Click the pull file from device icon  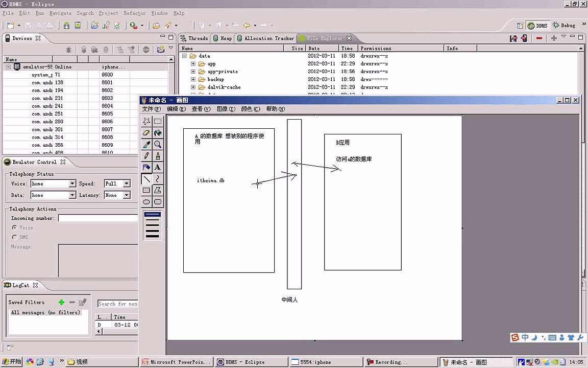(514, 38)
